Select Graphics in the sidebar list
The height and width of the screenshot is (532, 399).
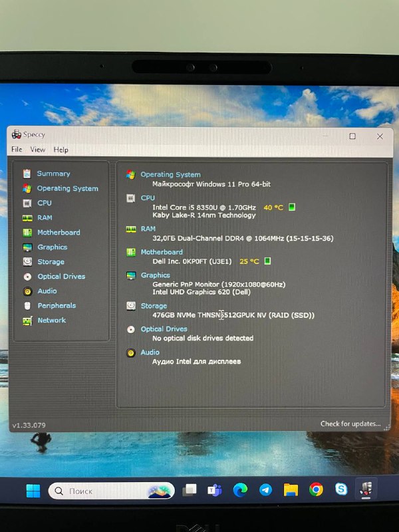click(53, 247)
